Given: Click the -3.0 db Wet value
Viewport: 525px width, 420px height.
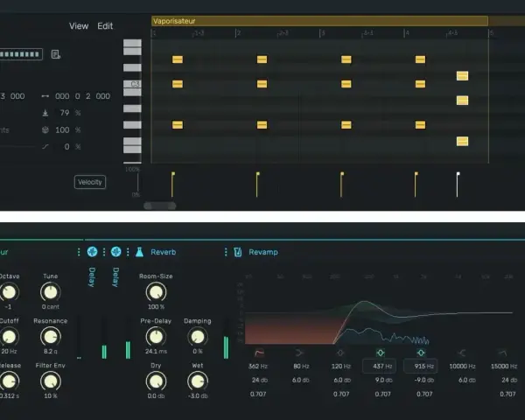Looking at the screenshot, I should (x=198, y=395).
